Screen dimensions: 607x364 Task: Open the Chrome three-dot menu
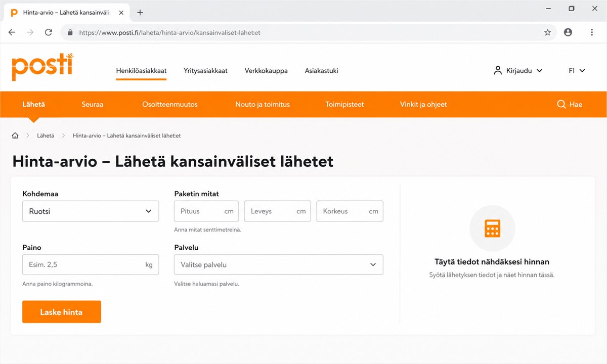pos(592,32)
